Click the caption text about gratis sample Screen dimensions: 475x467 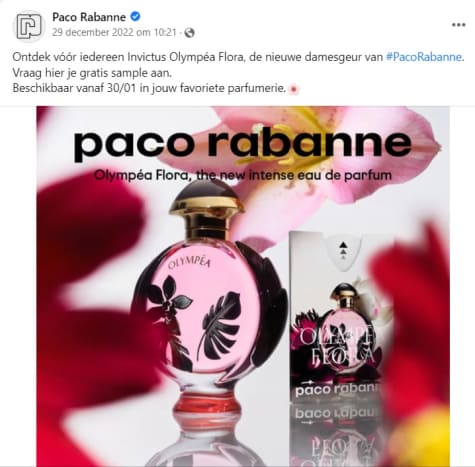92,73
